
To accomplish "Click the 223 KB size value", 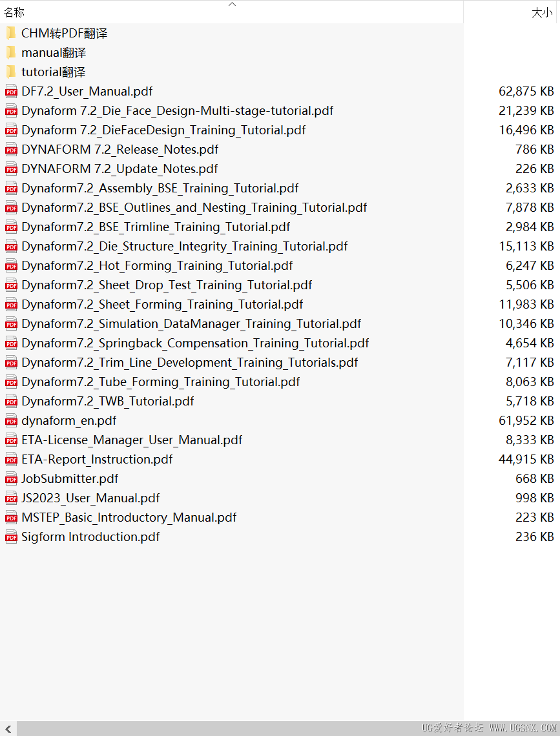I will (535, 516).
